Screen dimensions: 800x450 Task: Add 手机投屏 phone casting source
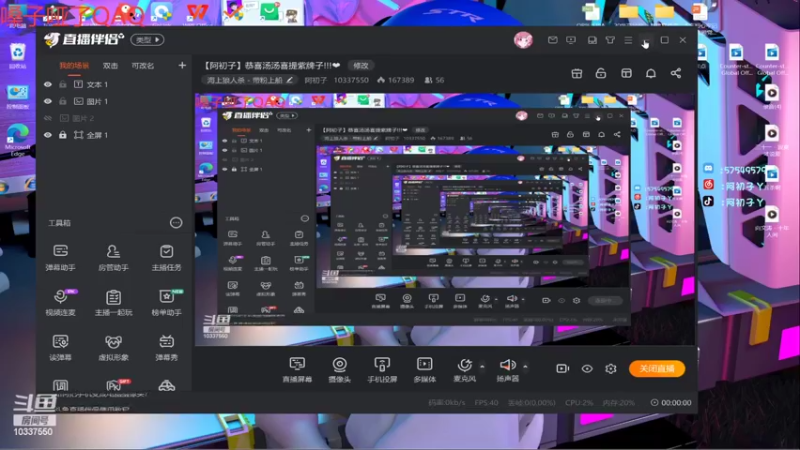pos(382,369)
